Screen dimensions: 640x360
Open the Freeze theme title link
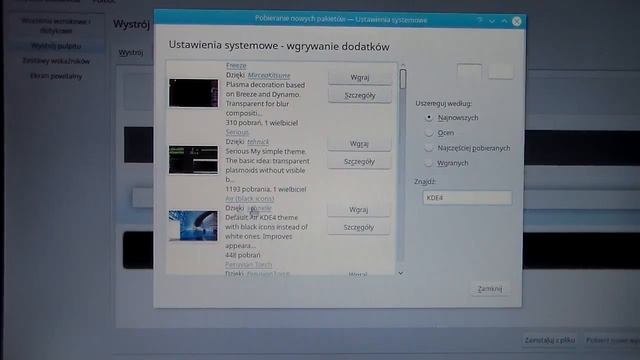[236, 65]
